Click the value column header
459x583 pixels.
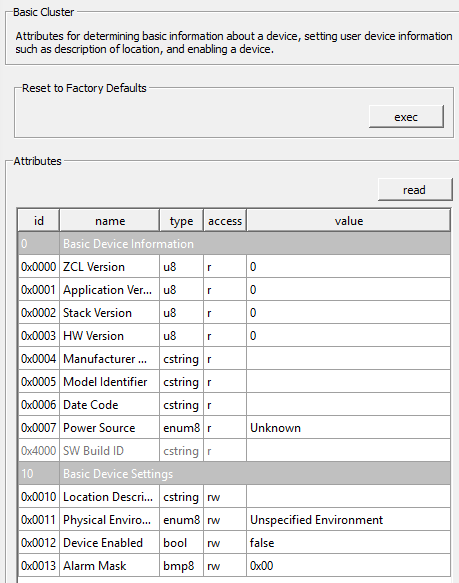(x=349, y=221)
